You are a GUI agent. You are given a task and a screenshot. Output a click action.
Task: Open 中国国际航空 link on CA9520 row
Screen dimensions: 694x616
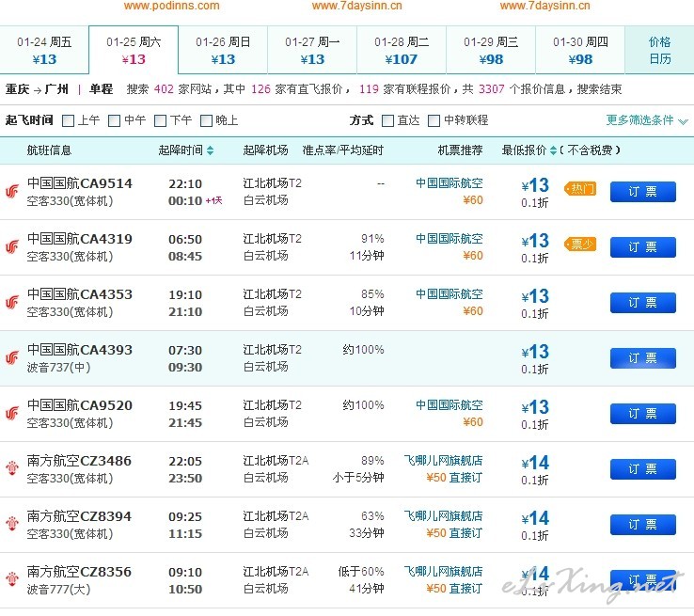[450, 405]
